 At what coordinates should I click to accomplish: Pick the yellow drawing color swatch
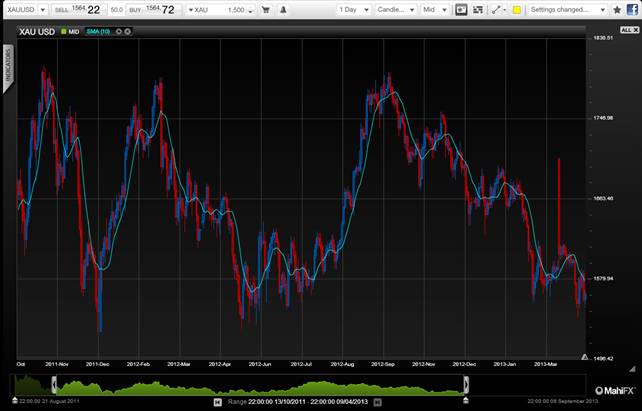[x=517, y=9]
